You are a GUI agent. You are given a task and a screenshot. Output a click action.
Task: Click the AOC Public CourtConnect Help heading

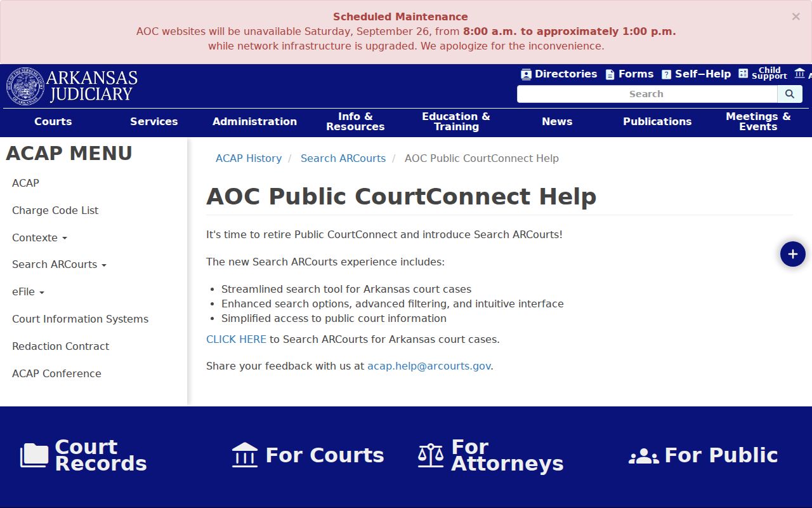pos(402,196)
